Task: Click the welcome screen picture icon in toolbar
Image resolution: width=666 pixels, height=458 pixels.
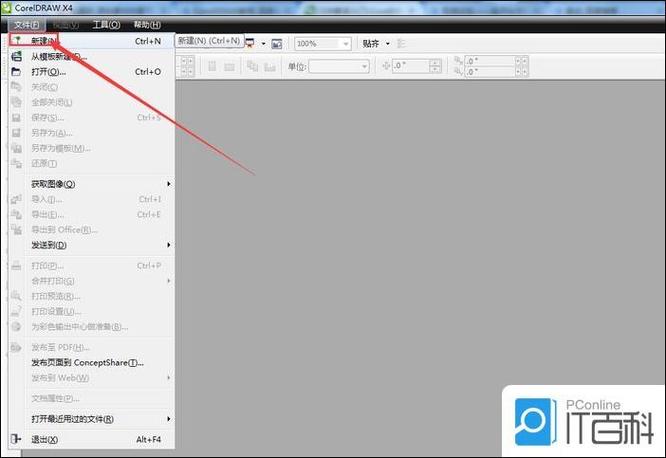Action: [277, 43]
